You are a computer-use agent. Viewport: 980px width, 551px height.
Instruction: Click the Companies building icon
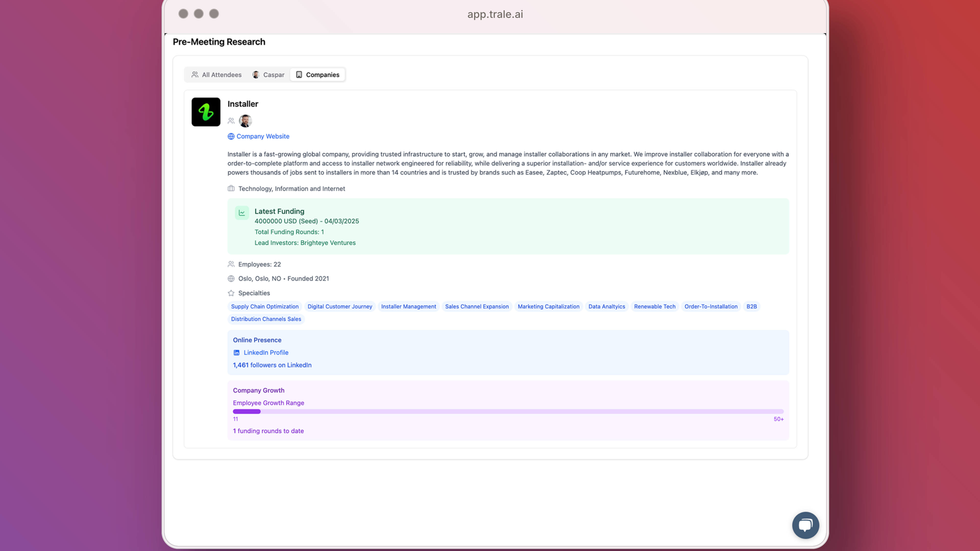point(299,74)
